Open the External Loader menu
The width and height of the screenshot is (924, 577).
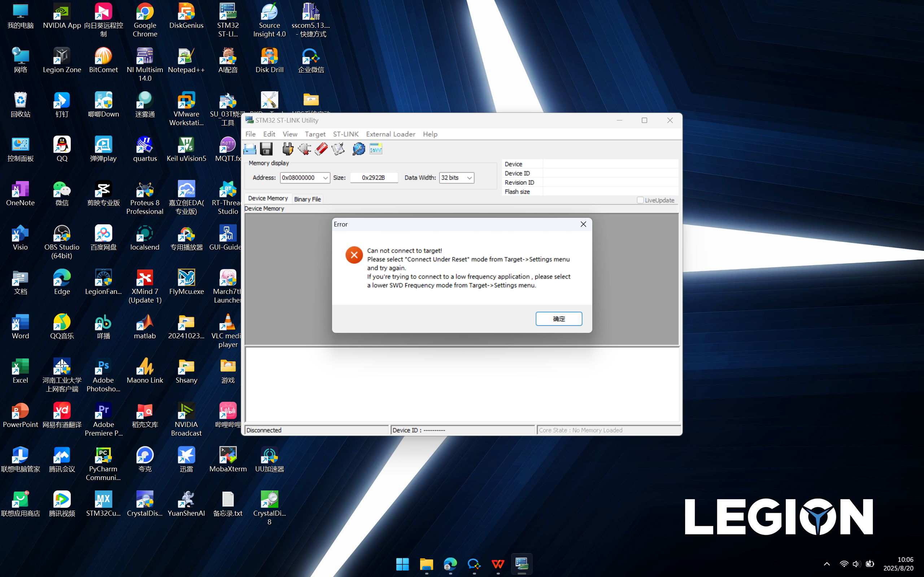pos(390,134)
